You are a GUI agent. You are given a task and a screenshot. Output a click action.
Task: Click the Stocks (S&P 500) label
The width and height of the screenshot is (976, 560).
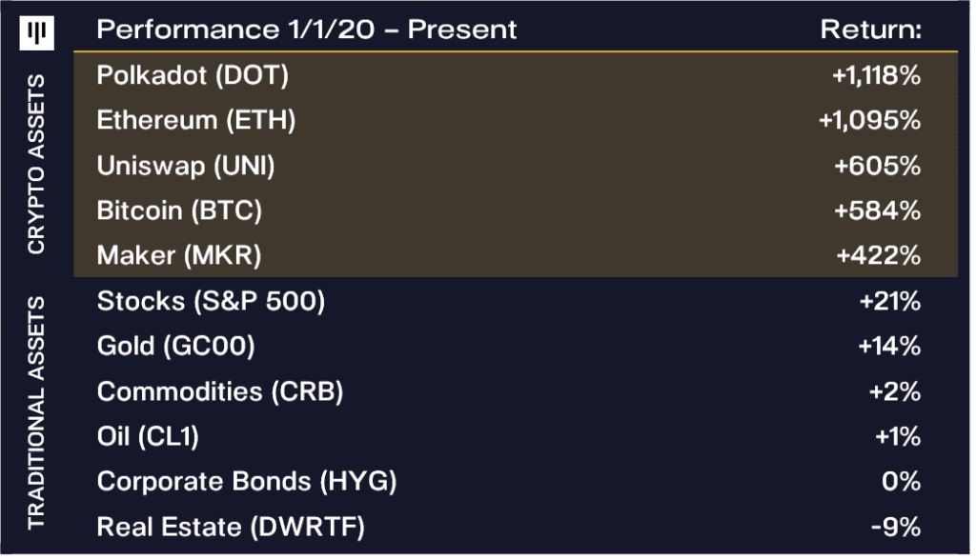pos(211,302)
